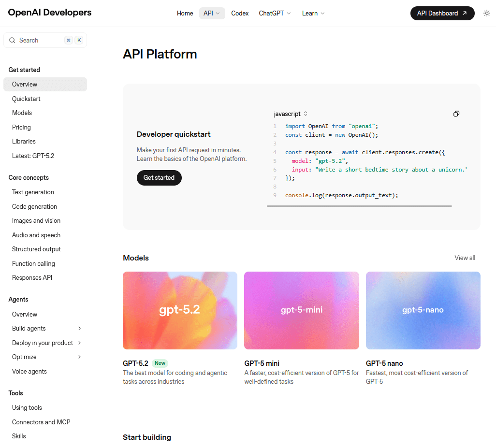Toggle the light/dark theme sun icon

(x=486, y=13)
